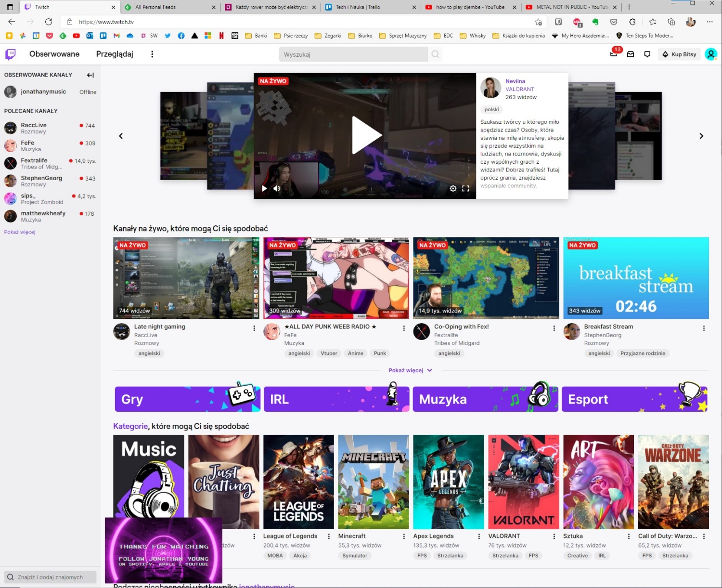Open the three-dot menu beside Przeglądaj

coord(152,54)
